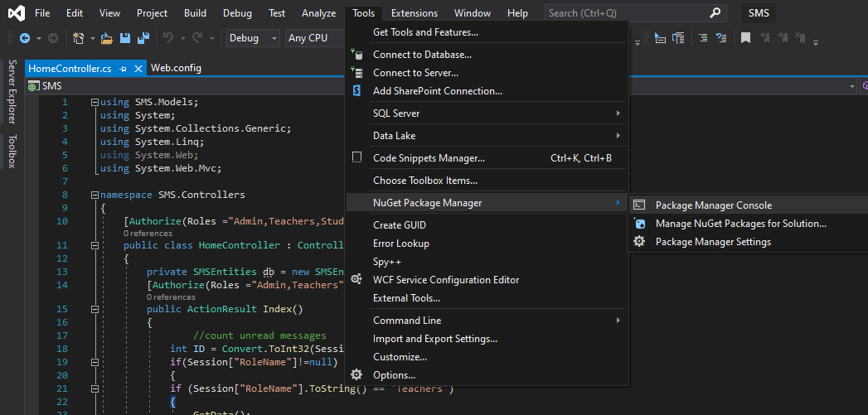The width and height of the screenshot is (868, 415).
Task: Click the SharePoint connection icon
Action: click(x=357, y=91)
